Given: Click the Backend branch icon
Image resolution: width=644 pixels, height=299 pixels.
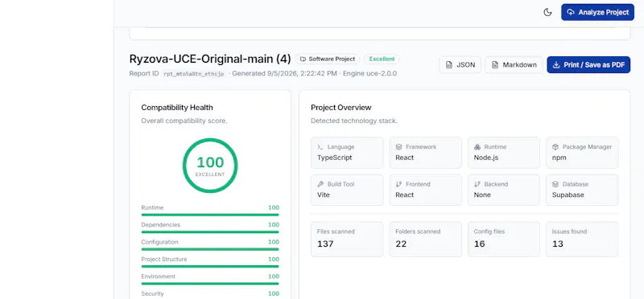Looking at the screenshot, I should pos(477,184).
